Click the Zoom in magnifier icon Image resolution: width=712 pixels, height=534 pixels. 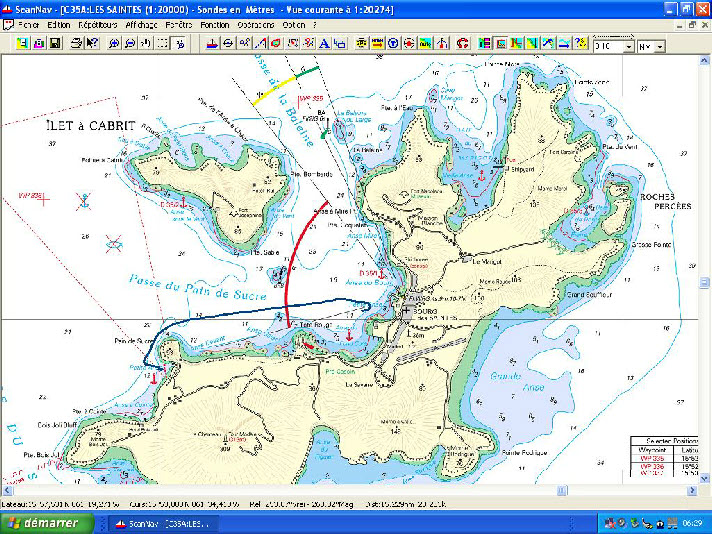[x=113, y=44]
